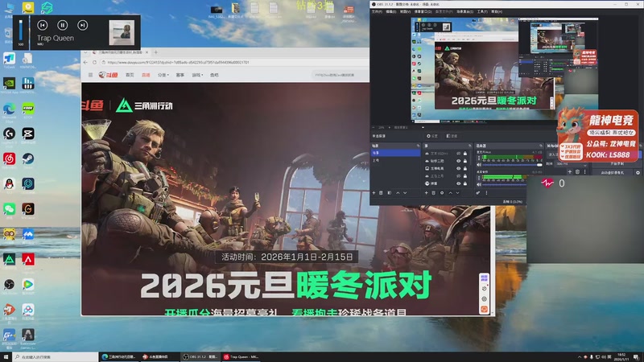Unlock the bottom browser source
The height and width of the screenshot is (362, 644).
point(465,183)
